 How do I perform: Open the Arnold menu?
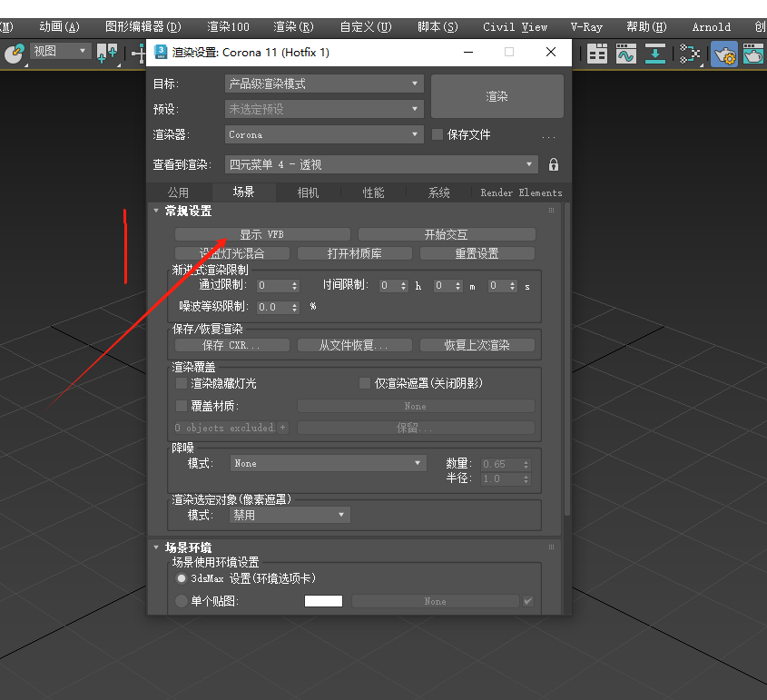[712, 27]
